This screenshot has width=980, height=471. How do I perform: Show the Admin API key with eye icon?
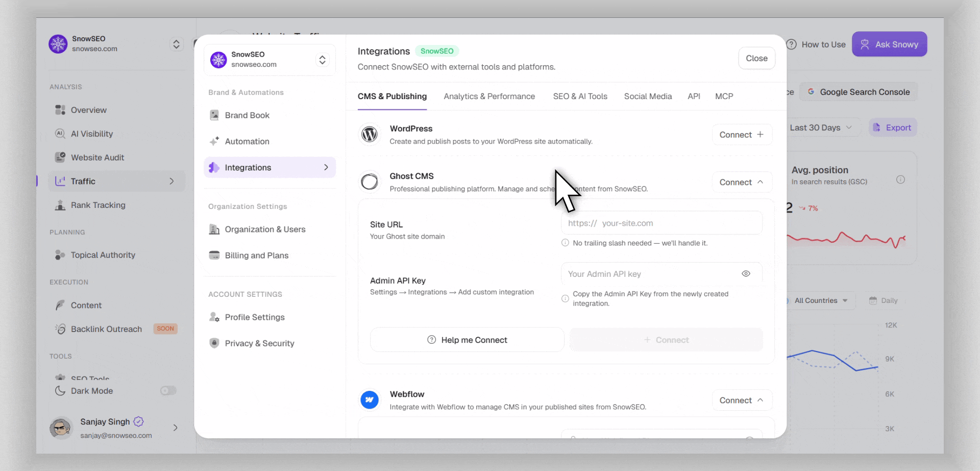pyautogui.click(x=746, y=274)
